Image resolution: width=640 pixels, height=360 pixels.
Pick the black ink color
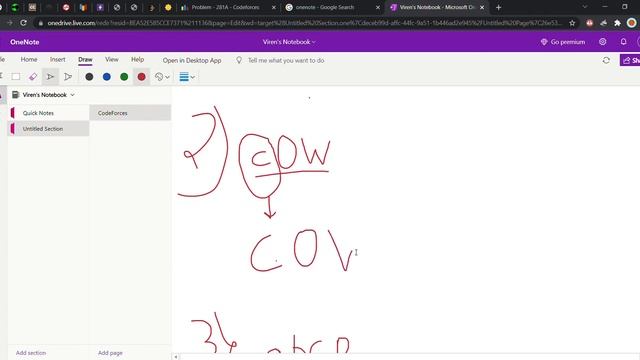pos(89,77)
